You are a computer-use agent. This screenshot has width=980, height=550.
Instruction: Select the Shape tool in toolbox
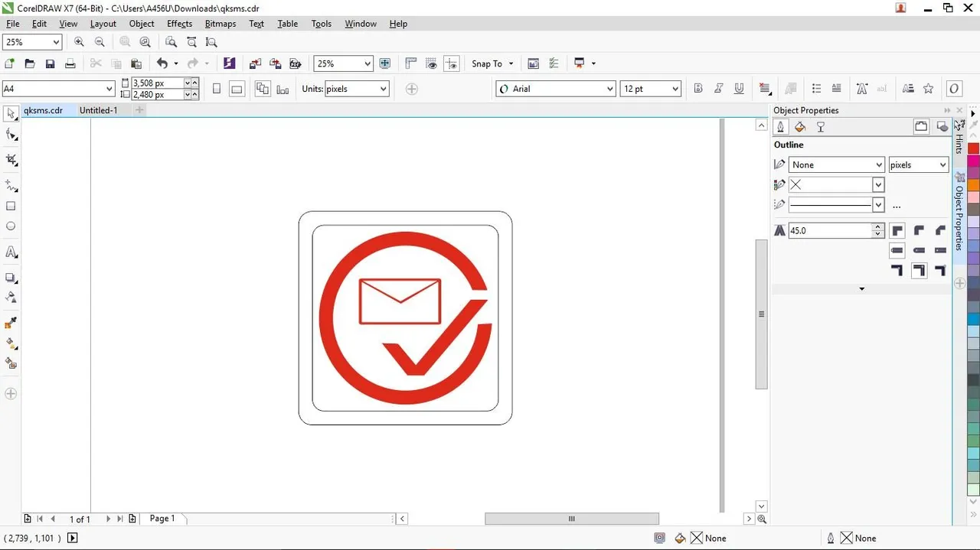click(x=11, y=135)
